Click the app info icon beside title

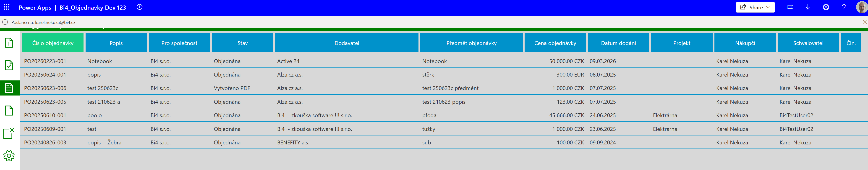139,7
